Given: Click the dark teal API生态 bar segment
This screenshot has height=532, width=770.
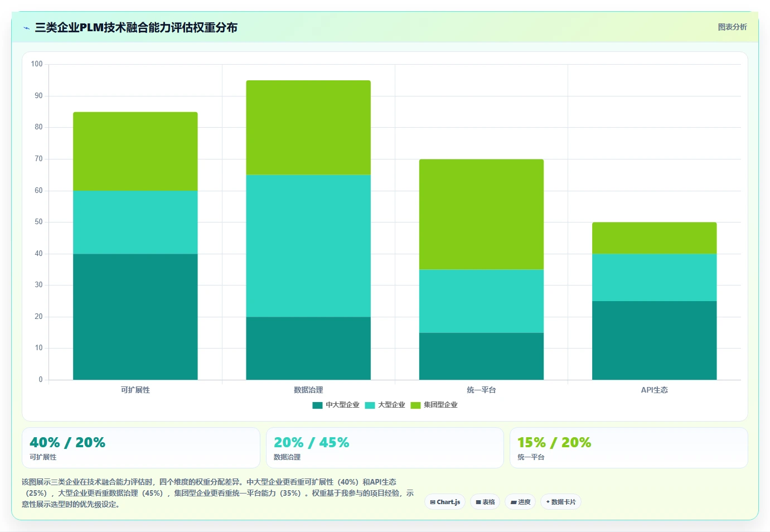Looking at the screenshot, I should (655, 340).
